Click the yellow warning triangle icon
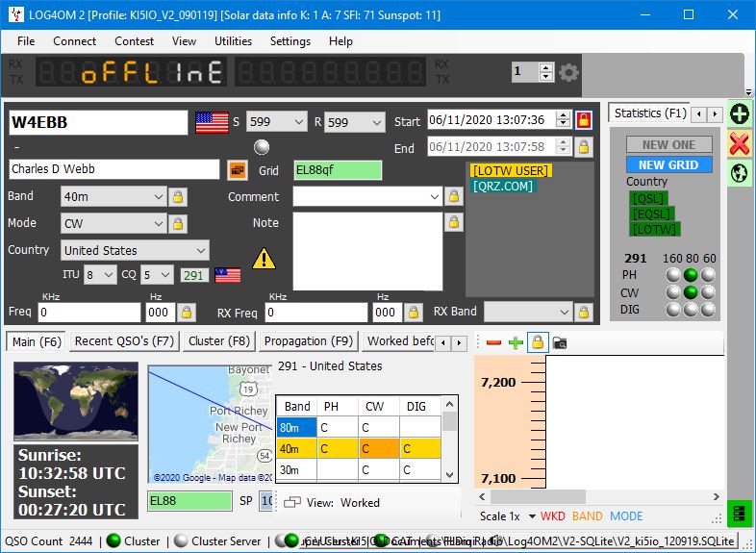The width and height of the screenshot is (756, 553). coord(264,259)
